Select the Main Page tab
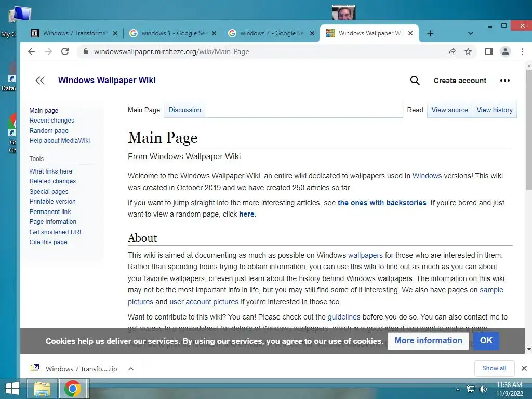The height and width of the screenshot is (399, 532). [x=144, y=110]
